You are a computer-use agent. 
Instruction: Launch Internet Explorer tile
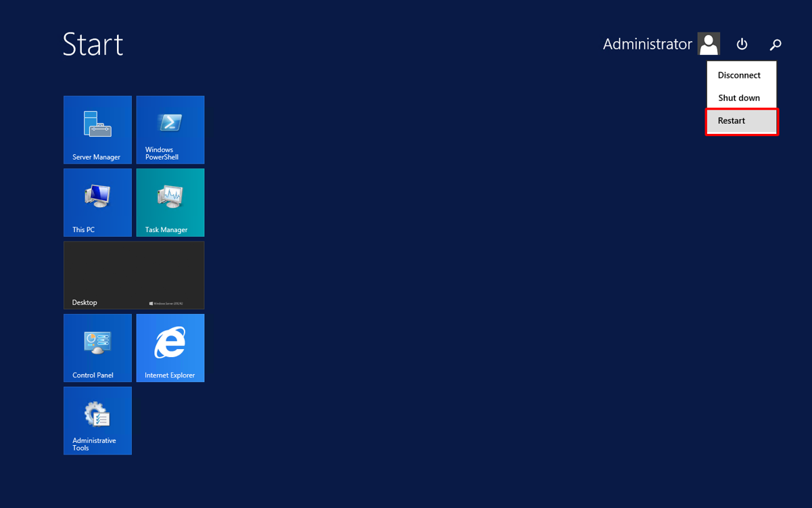170,348
